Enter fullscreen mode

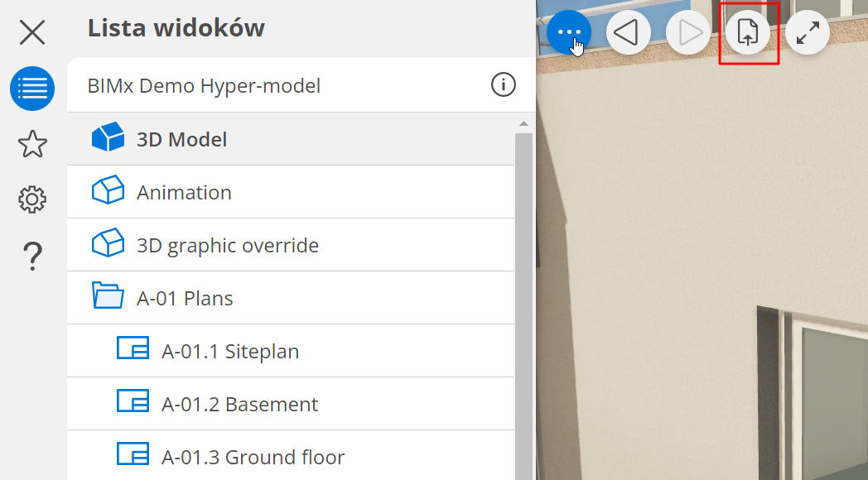(808, 33)
